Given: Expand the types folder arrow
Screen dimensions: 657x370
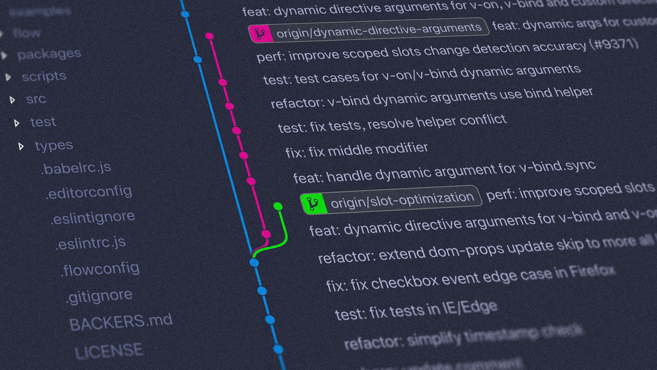Looking at the screenshot, I should [x=21, y=146].
